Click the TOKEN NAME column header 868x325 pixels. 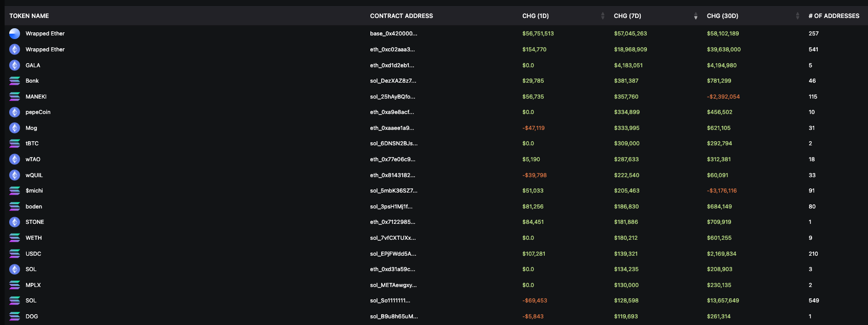[29, 16]
